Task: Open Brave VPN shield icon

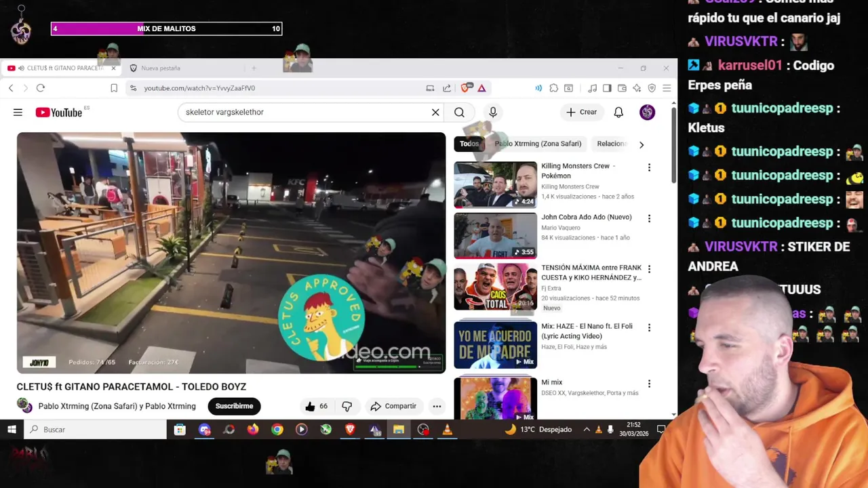Action: 652,88
